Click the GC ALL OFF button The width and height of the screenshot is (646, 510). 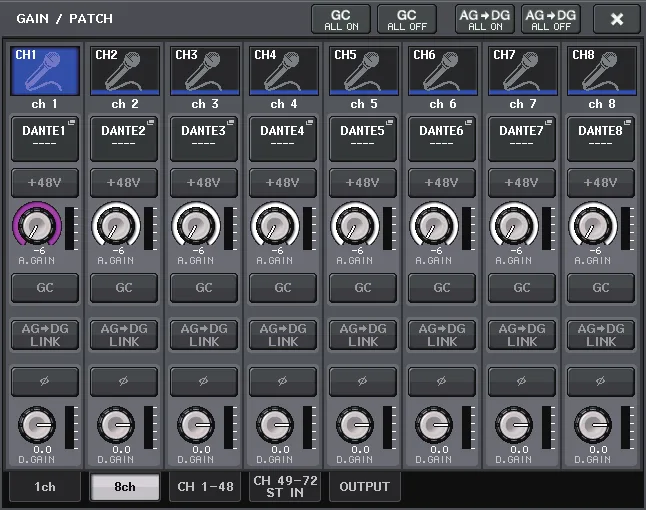[407, 19]
